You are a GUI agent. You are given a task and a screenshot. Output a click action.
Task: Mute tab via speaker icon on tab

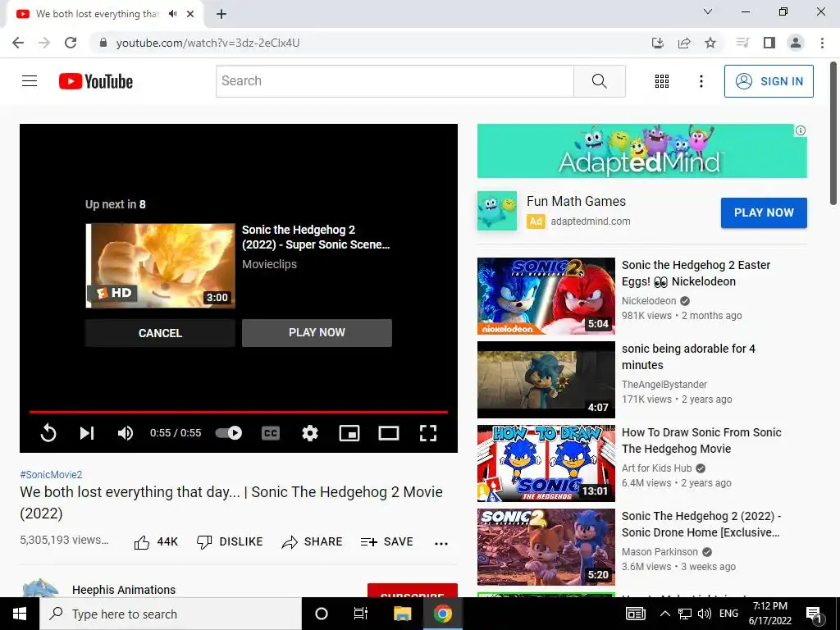172,14
